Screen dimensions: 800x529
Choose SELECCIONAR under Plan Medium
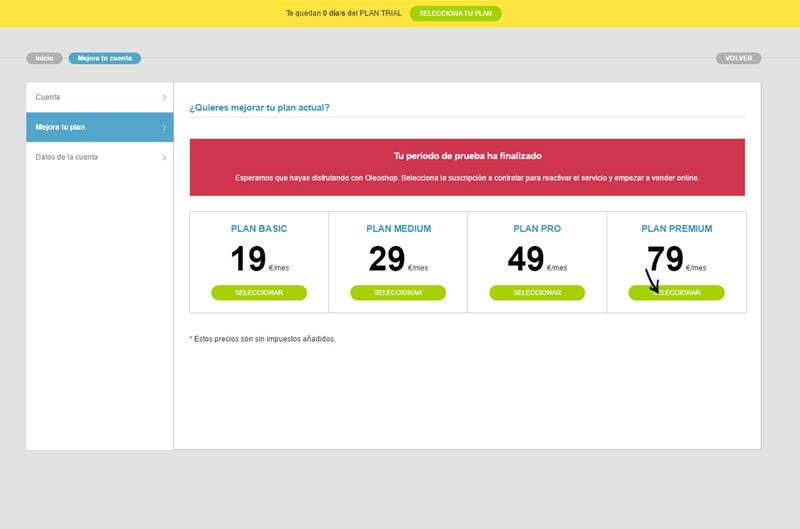pos(398,293)
